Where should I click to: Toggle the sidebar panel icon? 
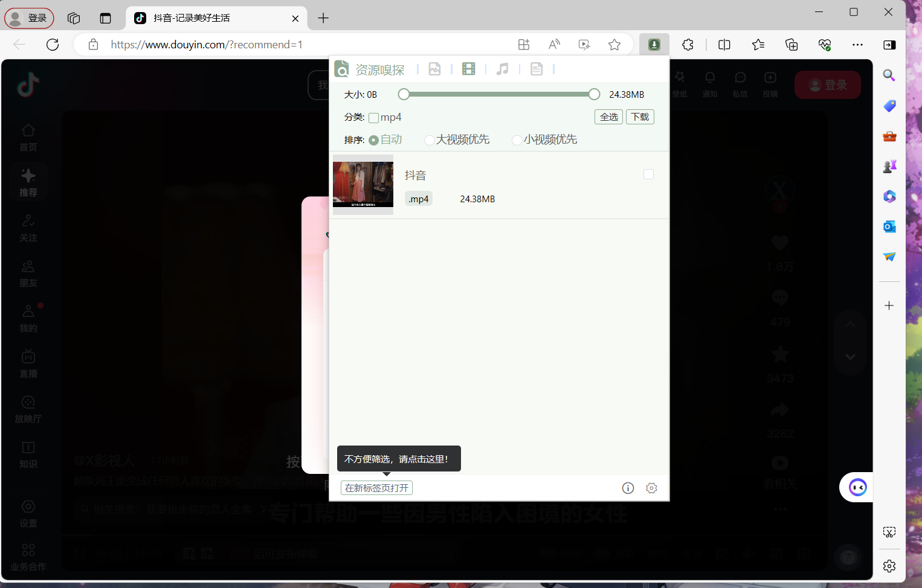(889, 45)
